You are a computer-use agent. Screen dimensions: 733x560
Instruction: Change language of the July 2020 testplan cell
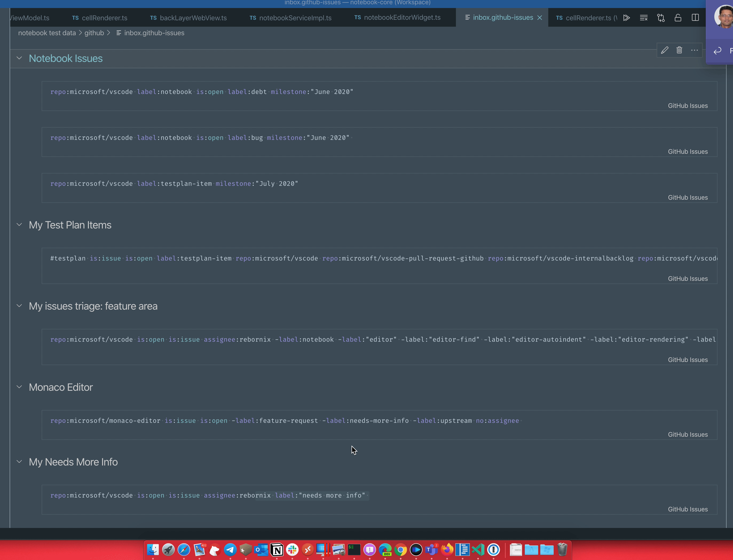click(x=688, y=198)
